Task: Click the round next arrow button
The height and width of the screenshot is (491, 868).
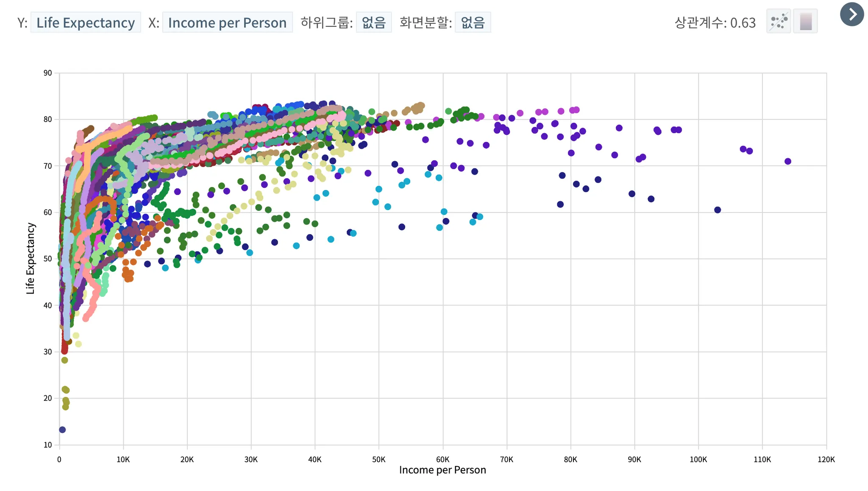Action: [852, 14]
